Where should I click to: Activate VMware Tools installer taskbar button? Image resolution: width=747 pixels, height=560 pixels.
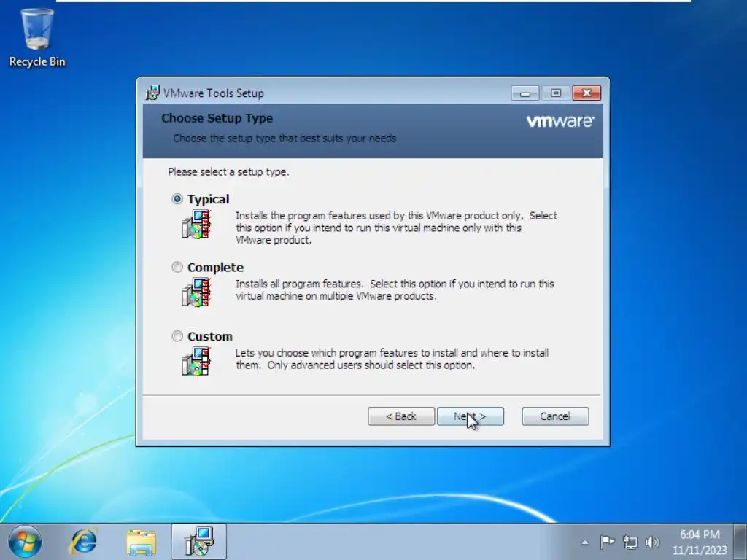click(x=199, y=542)
